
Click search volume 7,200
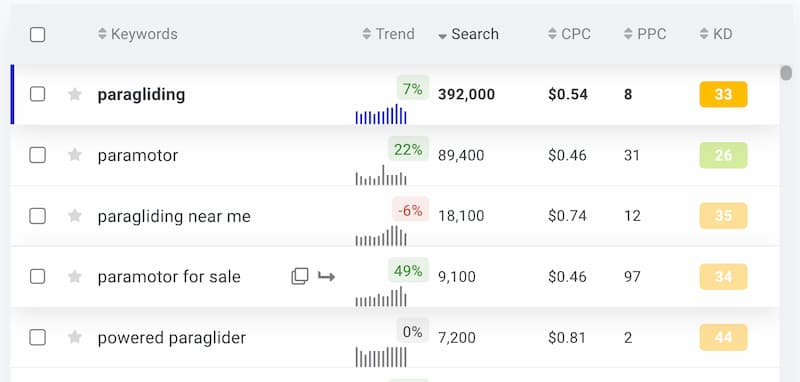[457, 337]
